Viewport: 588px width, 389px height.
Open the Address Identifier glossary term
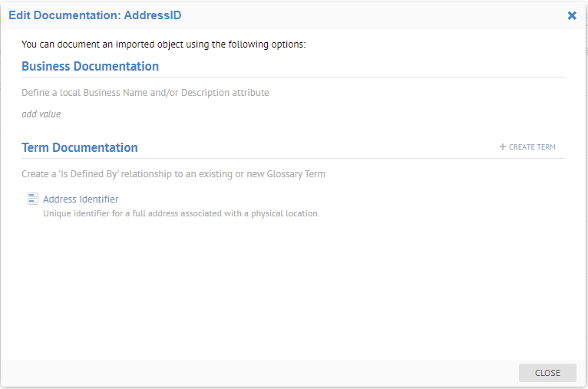click(x=81, y=199)
